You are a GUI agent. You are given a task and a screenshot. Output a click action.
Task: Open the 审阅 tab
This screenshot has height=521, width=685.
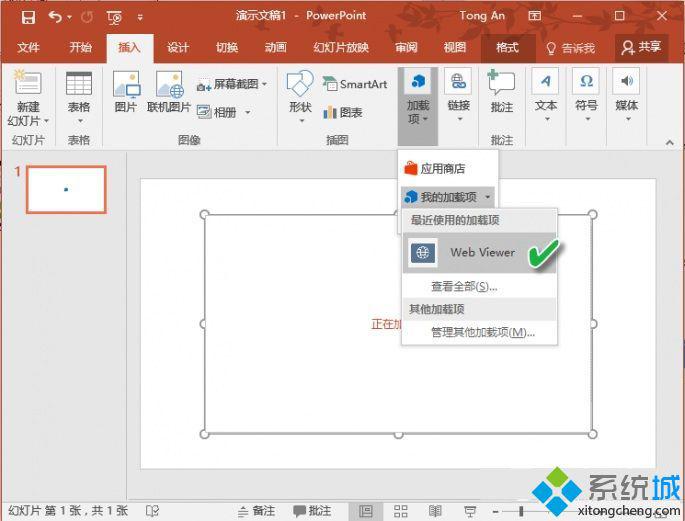406,47
